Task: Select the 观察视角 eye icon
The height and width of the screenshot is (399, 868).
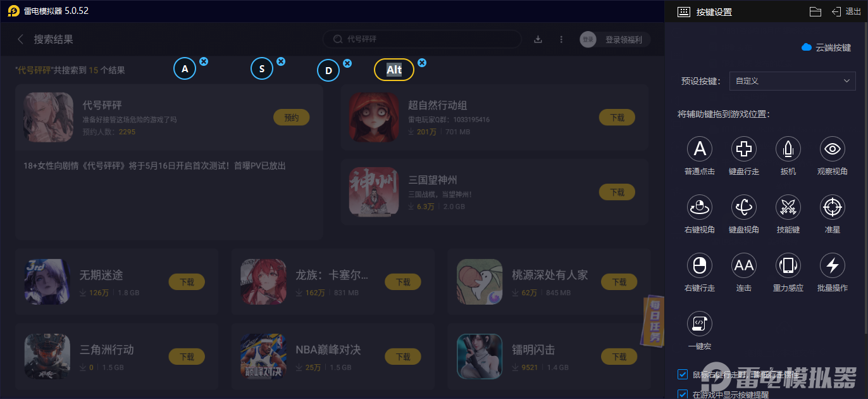Action: [833, 149]
